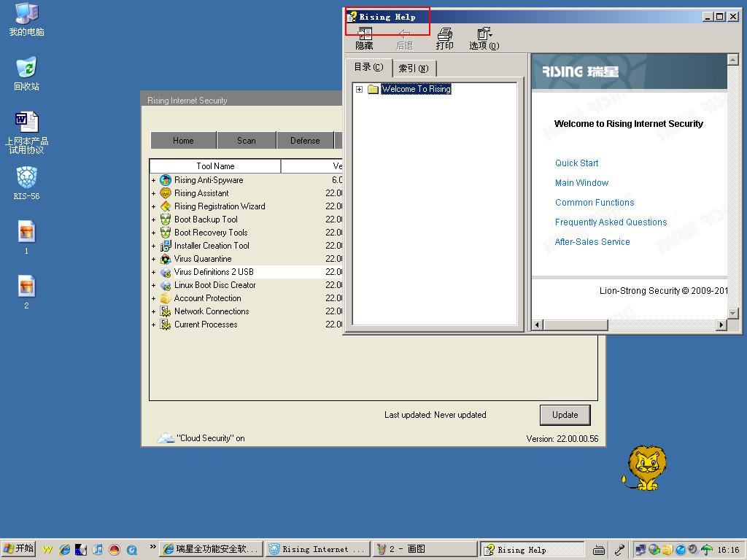The height and width of the screenshot is (560, 747).
Task: Click the help pane scroll-up arrow
Action: click(732, 60)
